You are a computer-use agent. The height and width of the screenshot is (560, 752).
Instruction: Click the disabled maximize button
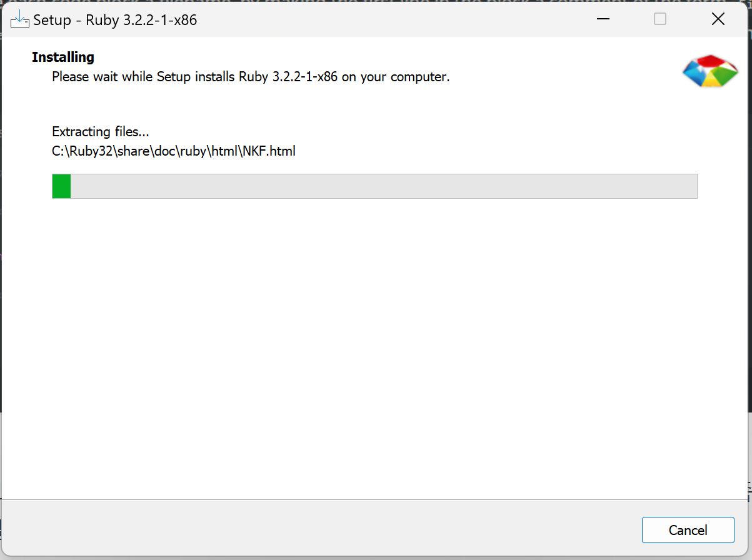point(660,19)
